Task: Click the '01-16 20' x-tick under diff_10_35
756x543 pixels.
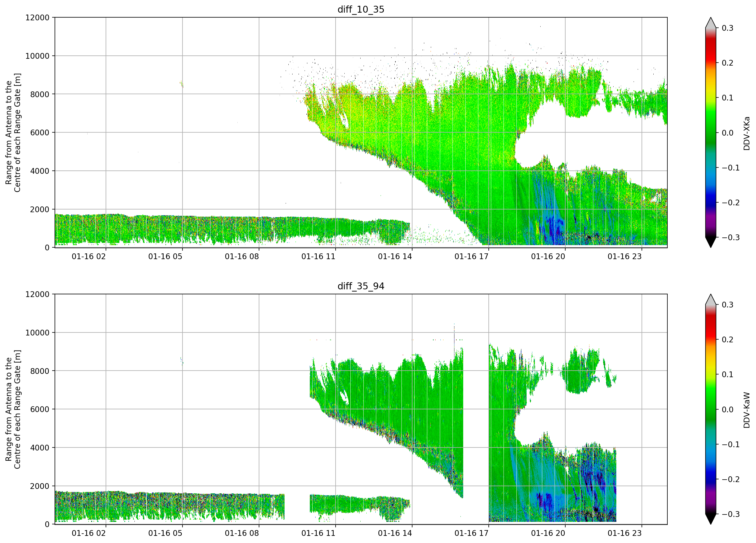Action: pos(548,256)
